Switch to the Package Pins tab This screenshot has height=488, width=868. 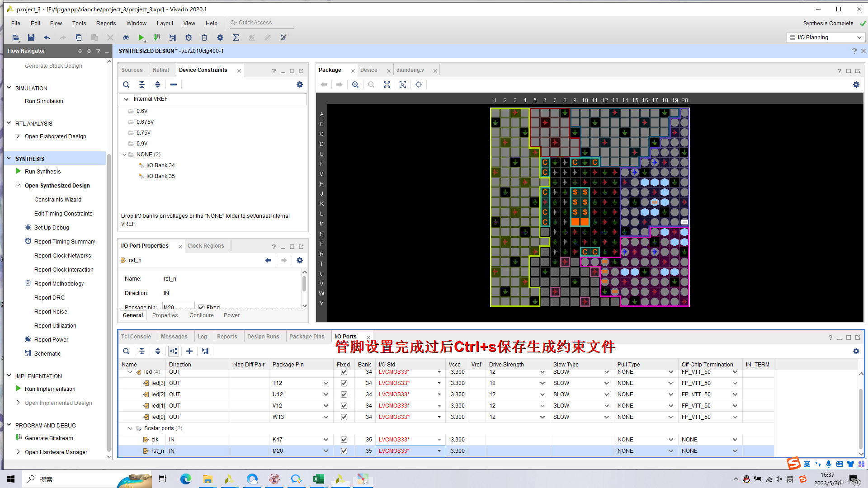click(x=307, y=337)
